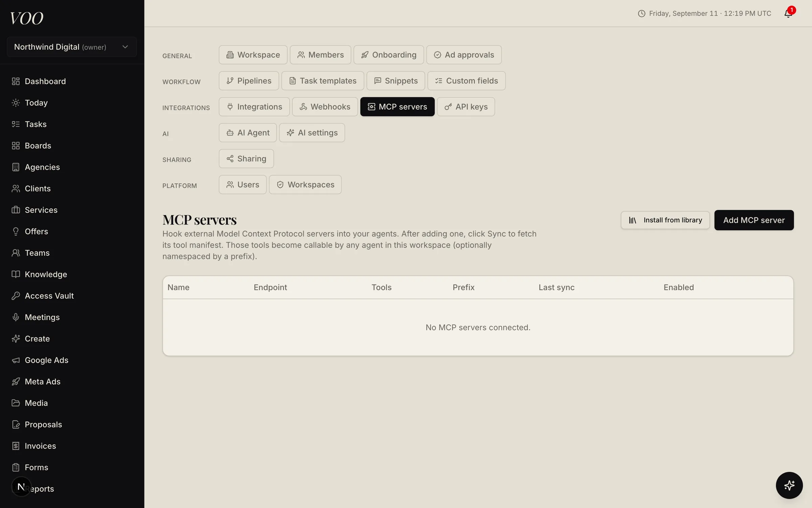
Task: Switch to the Webhooks tab
Action: [325, 107]
